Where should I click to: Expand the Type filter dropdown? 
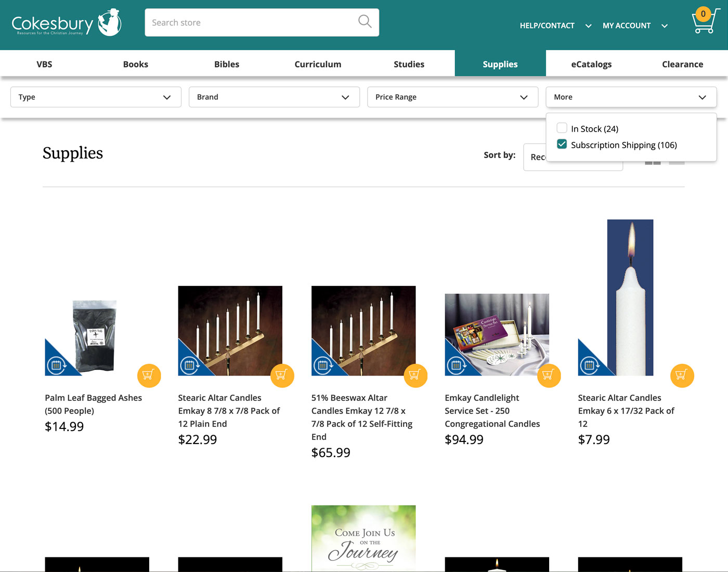point(96,97)
